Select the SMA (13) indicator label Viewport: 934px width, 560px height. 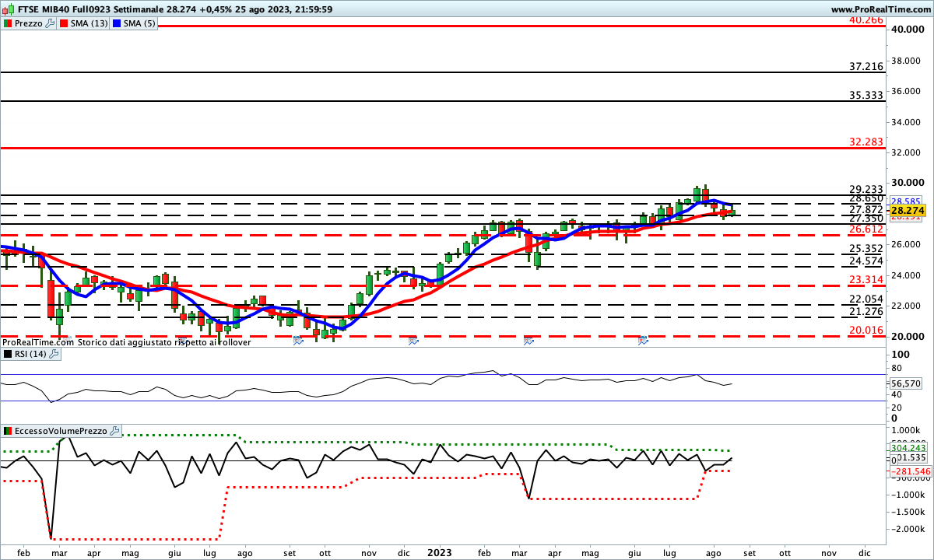point(90,23)
